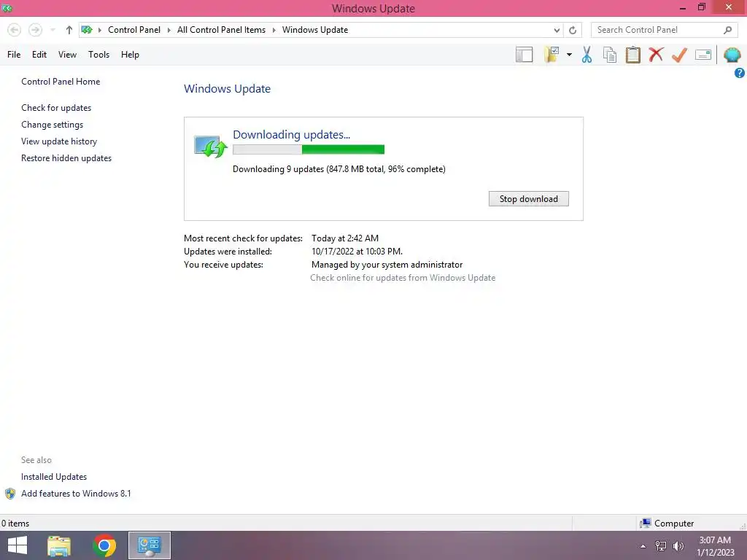Click the Cut scissors icon
Screen dimensions: 747x560
coord(587,55)
